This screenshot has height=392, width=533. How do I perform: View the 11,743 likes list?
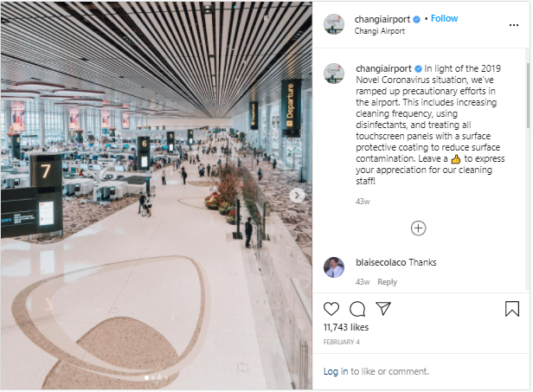pyautogui.click(x=346, y=327)
